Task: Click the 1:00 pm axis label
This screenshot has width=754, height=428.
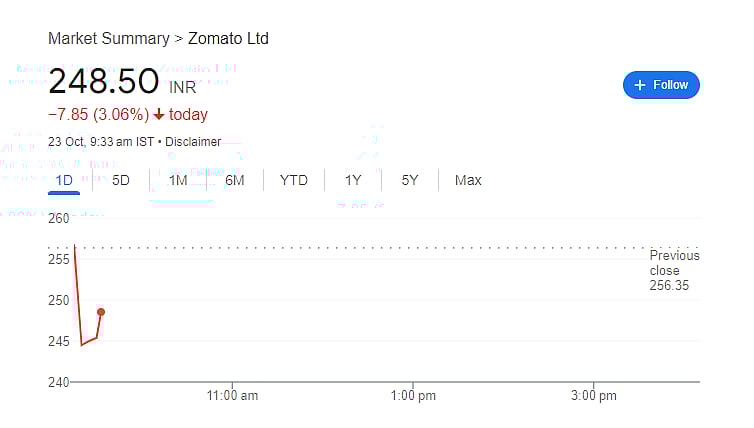Action: pos(413,396)
